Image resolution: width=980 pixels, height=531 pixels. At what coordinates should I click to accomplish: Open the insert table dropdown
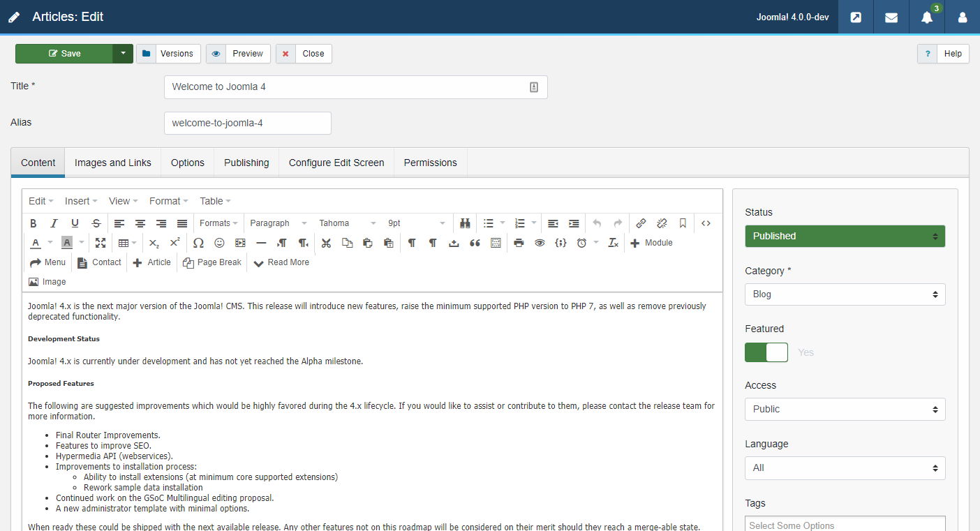(128, 243)
